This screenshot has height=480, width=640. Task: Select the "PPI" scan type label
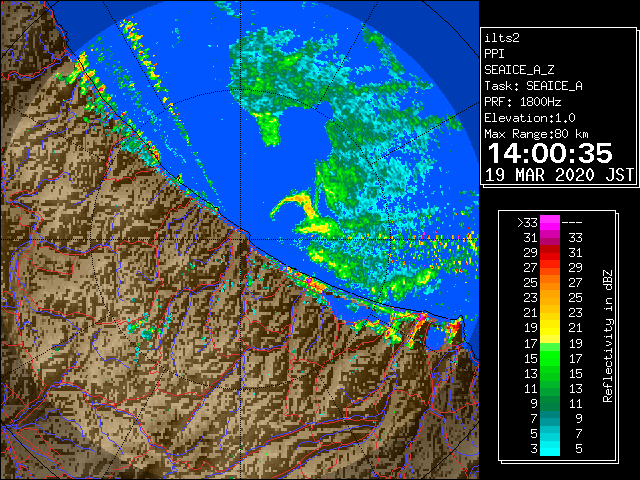tap(494, 54)
